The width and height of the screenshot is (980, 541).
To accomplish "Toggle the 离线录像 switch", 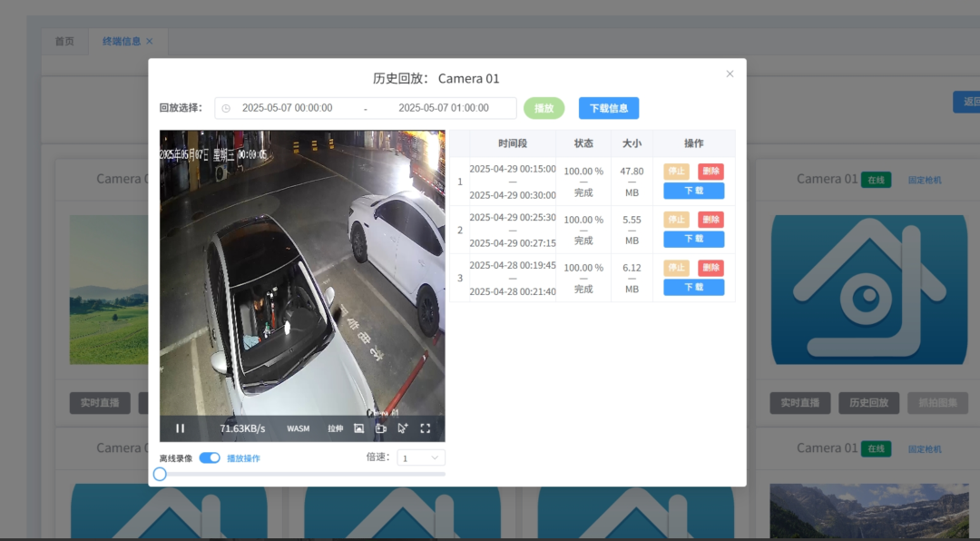I will (x=210, y=458).
